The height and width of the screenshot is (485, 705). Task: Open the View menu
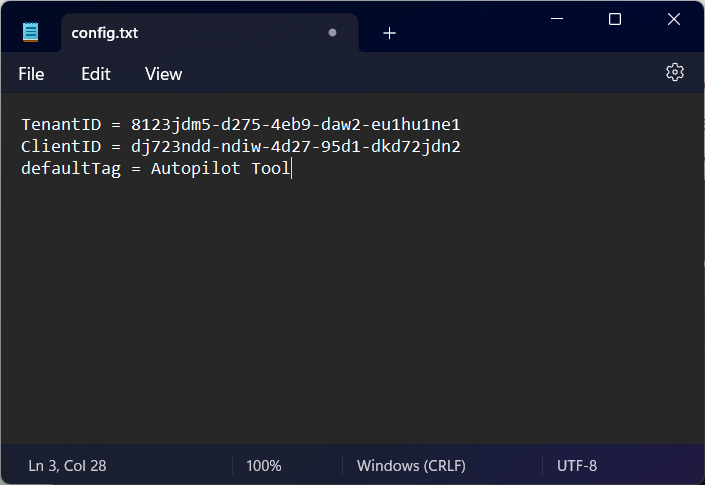[x=163, y=74]
